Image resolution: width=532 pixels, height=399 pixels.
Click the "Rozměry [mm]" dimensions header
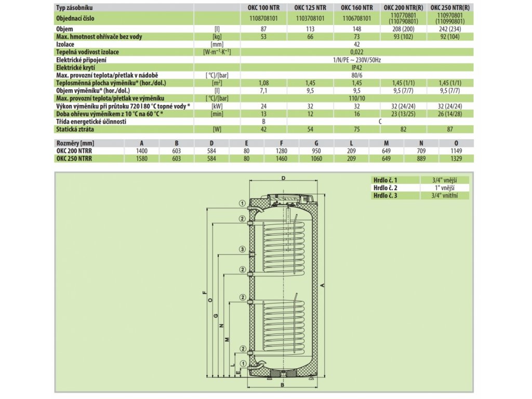[x=73, y=143]
